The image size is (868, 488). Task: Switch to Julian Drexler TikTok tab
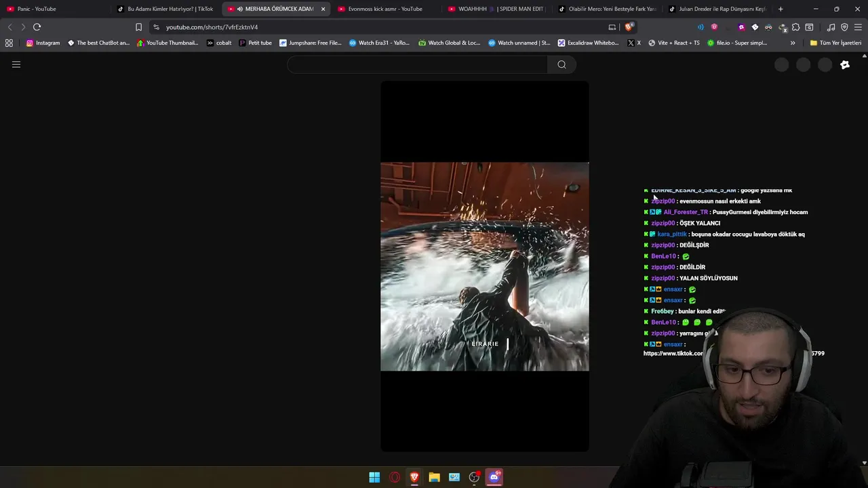[x=717, y=9]
